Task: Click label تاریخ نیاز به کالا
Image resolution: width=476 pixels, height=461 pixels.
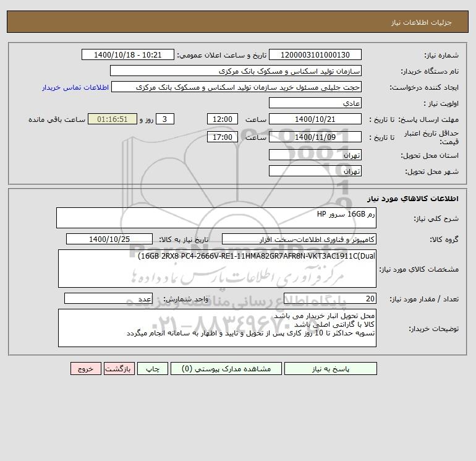Action: click(x=184, y=239)
